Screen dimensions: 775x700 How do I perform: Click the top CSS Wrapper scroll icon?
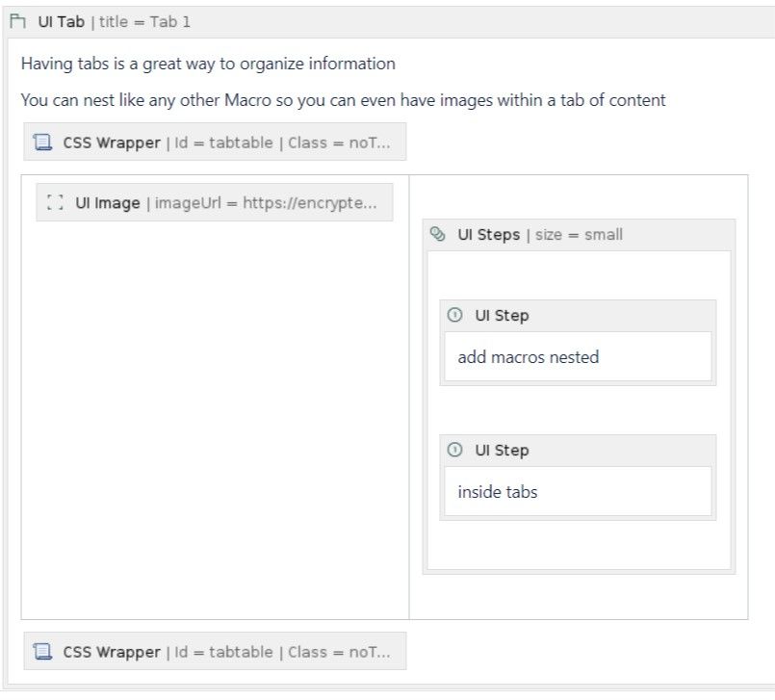pyautogui.click(x=42, y=143)
